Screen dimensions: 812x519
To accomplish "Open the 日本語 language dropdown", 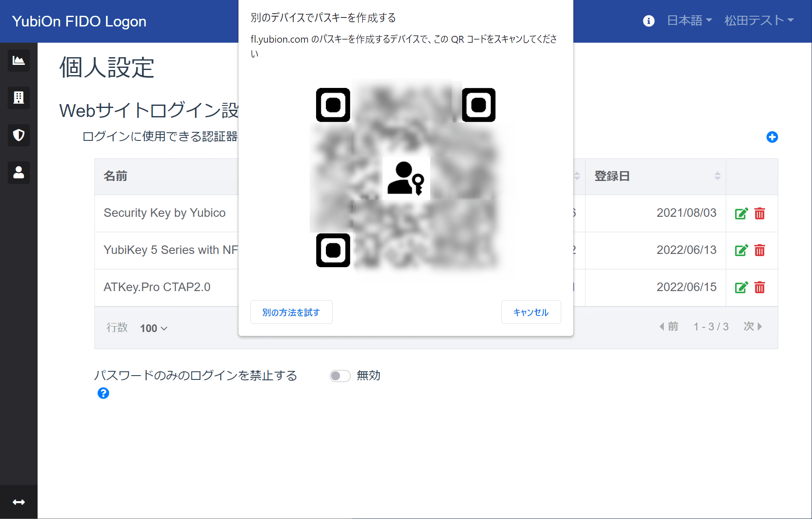I will click(x=689, y=20).
